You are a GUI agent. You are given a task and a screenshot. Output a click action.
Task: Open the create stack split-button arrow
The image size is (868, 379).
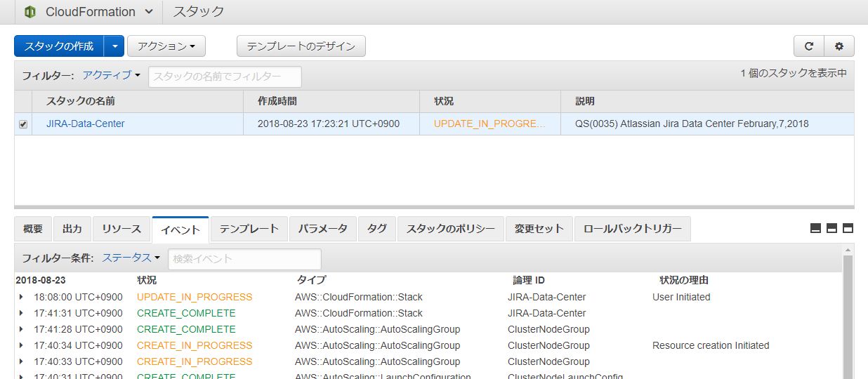tap(114, 46)
